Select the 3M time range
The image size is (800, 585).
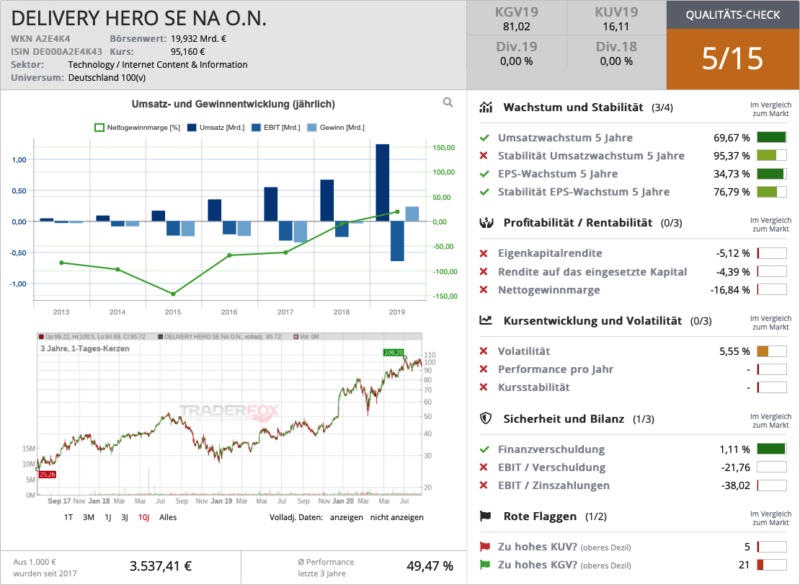click(x=88, y=517)
